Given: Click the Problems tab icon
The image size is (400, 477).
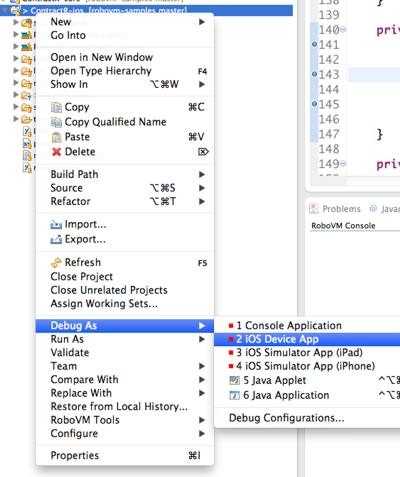Looking at the screenshot, I should [314, 209].
